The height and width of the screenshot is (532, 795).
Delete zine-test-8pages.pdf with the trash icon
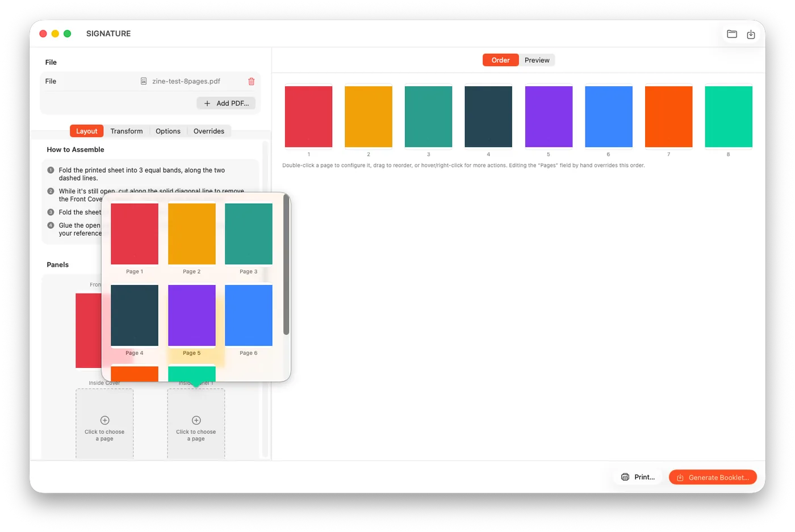click(252, 81)
